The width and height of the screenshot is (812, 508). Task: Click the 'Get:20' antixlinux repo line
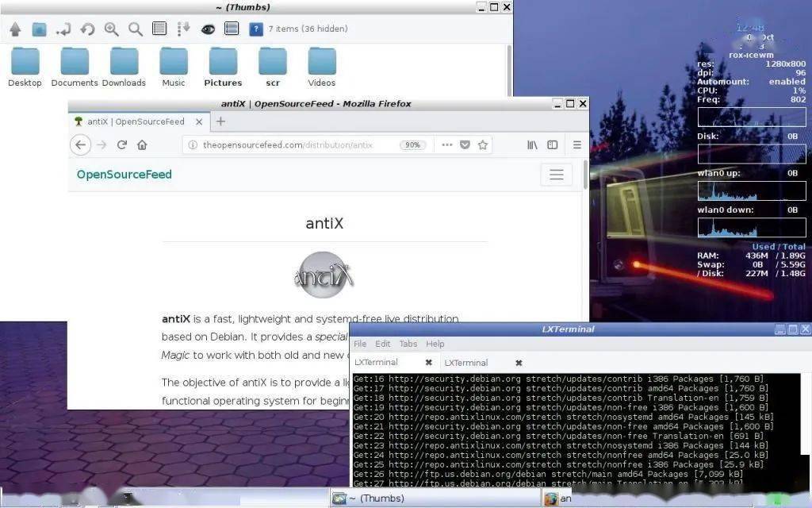click(564, 417)
